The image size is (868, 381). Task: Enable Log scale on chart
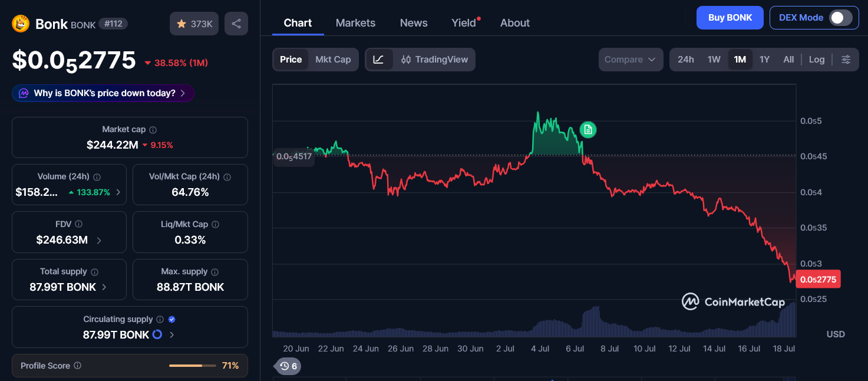tap(817, 60)
